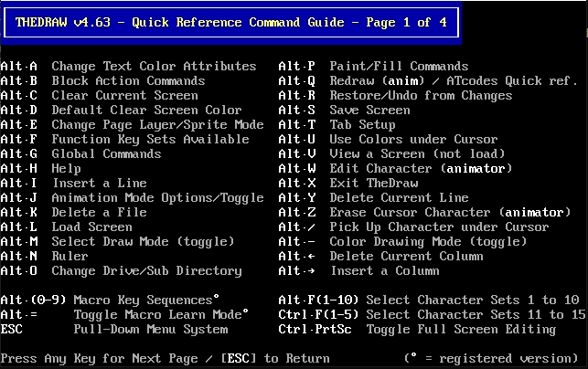Click 'Erase Cursor Character (animator)' line
The image size is (588, 369).
[x=450, y=213]
